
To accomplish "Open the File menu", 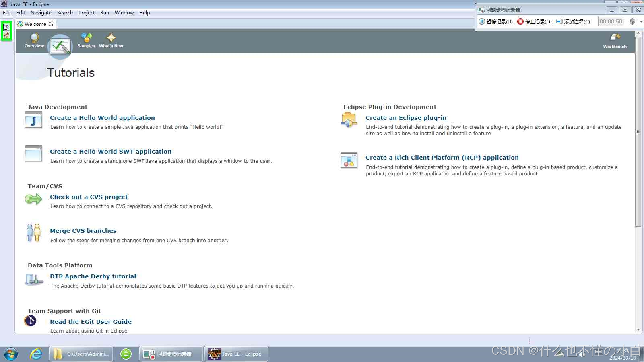I will pos(6,13).
